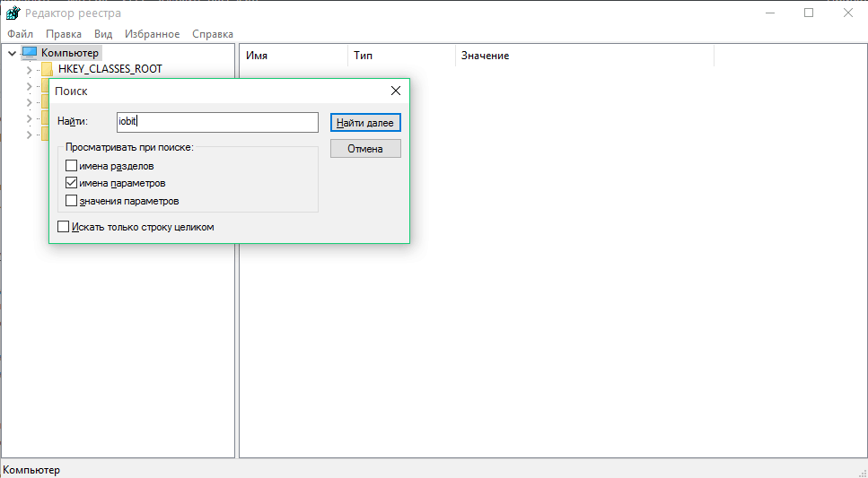The width and height of the screenshot is (868, 478).
Task: Open the Файл menu
Action: (x=20, y=34)
